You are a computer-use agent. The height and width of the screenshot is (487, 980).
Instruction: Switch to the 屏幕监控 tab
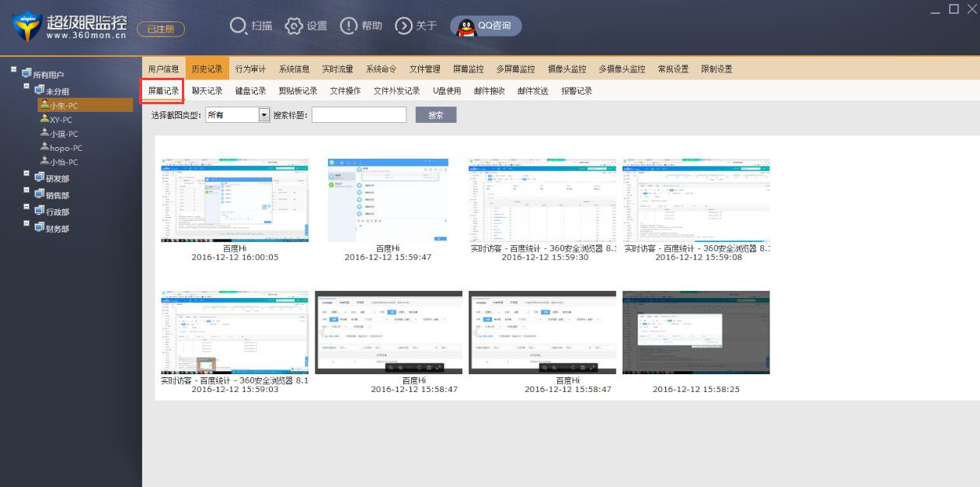tap(466, 68)
